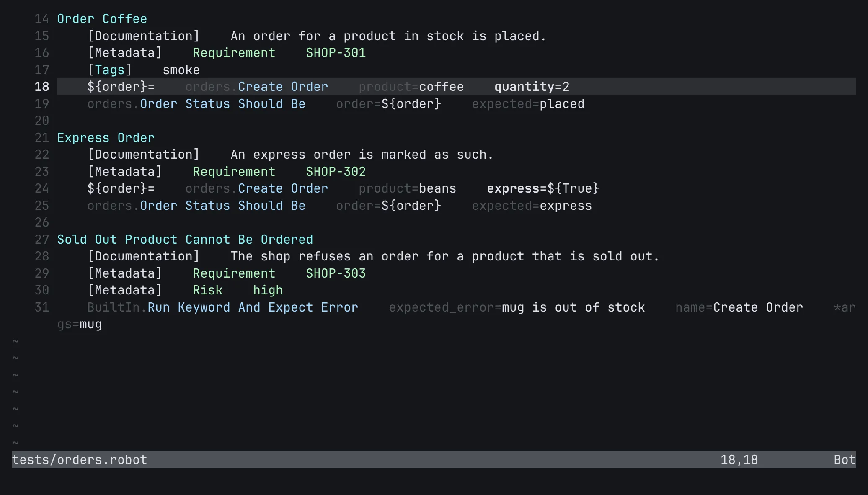The width and height of the screenshot is (868, 495).
Task: Click the 'high' risk value
Action: tap(268, 290)
